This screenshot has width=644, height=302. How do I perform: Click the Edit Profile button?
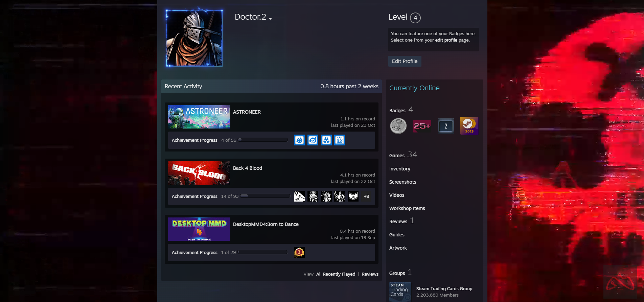pos(405,61)
